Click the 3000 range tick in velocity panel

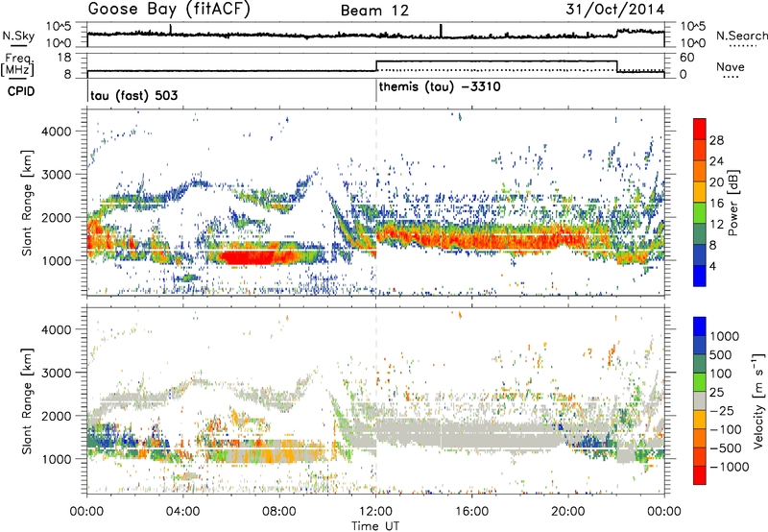[x=59, y=373]
